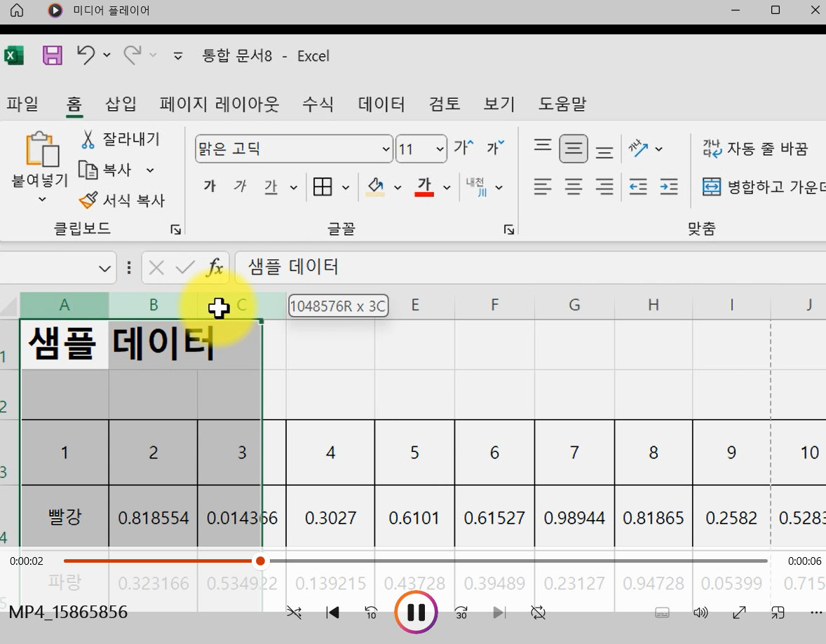Toggle underline 가 formatting
The width and height of the screenshot is (826, 644).
271,186
